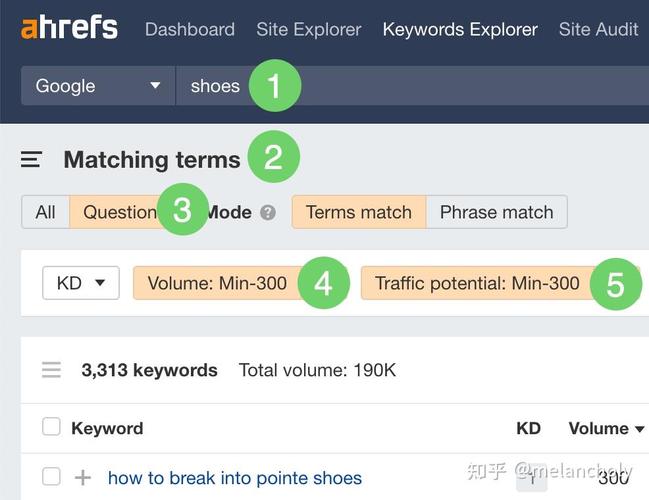The height and width of the screenshot is (500, 649).
Task: Click the green number 1 badge
Action: coord(275,86)
